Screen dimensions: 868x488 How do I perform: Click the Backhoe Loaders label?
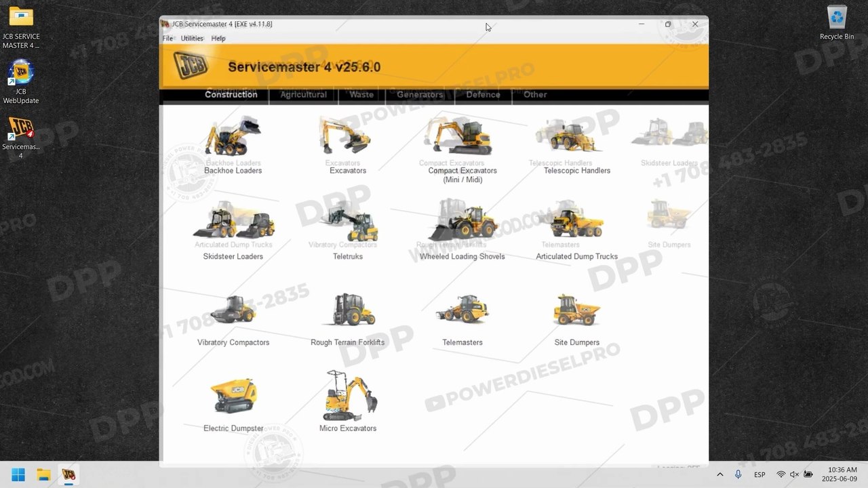(x=233, y=171)
